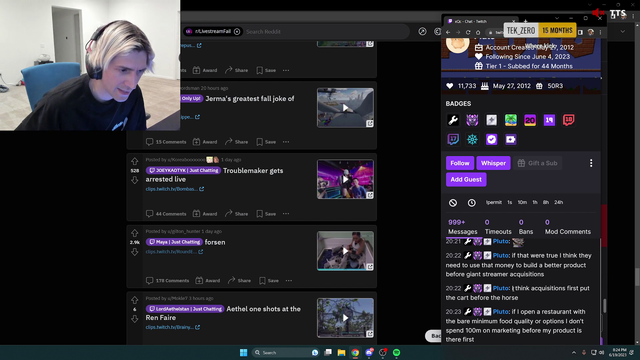This screenshot has height=360, width=640.
Task: Open the Chrome tab search dropdown in popup window
Action: (x=557, y=18)
